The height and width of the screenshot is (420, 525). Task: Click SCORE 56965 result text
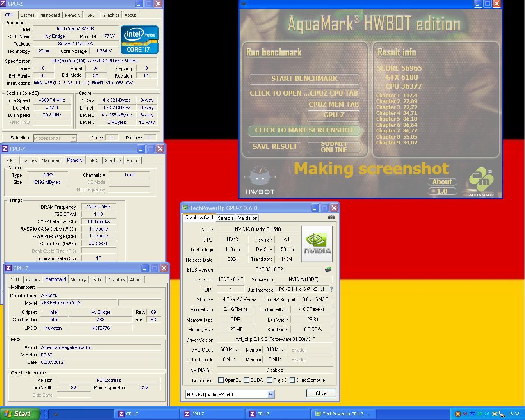click(399, 68)
